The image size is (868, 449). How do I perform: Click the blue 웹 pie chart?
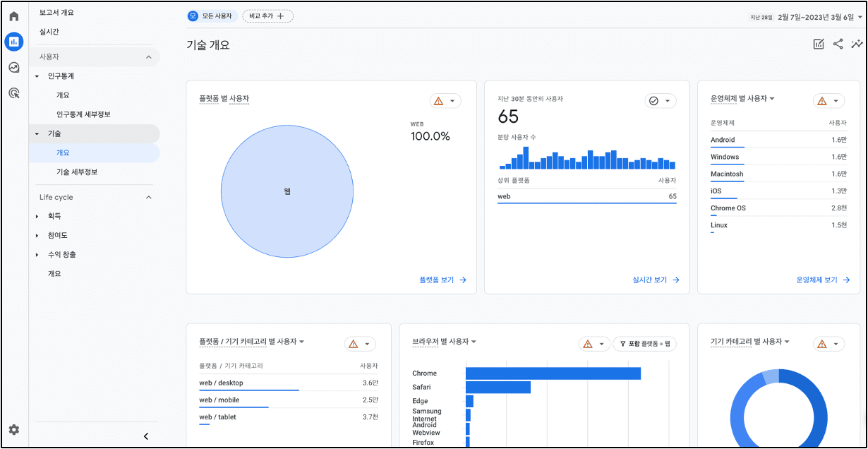click(x=287, y=191)
